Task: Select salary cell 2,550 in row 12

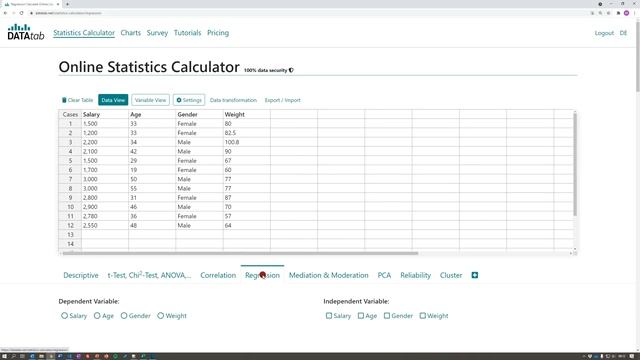Action: [x=105, y=225]
